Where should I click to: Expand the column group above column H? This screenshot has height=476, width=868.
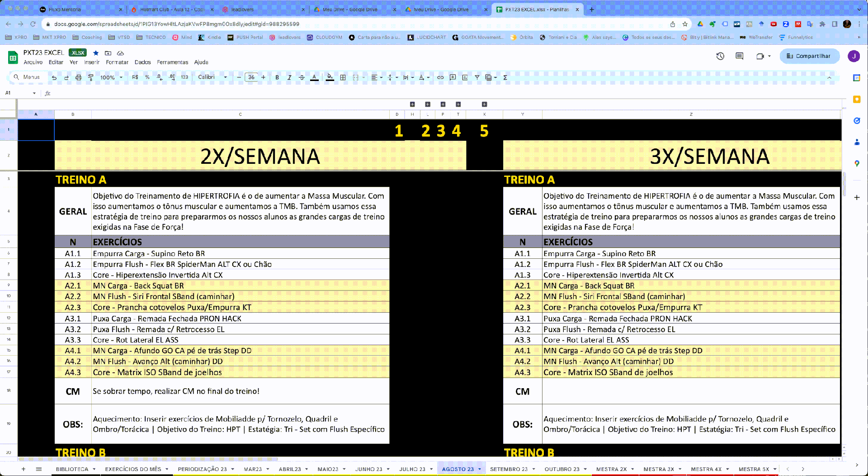click(x=412, y=105)
